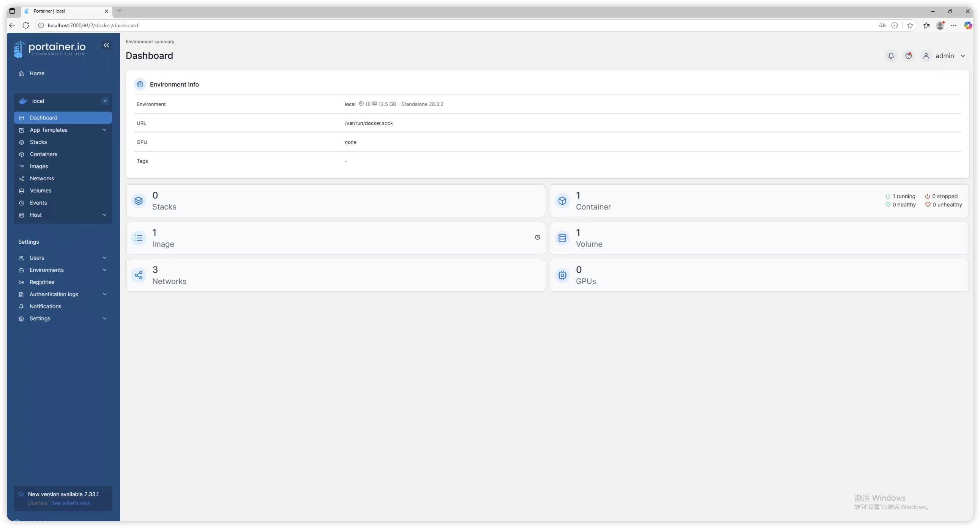The width and height of the screenshot is (980, 528).
Task: Add page to favorites star icon
Action: 910,25
